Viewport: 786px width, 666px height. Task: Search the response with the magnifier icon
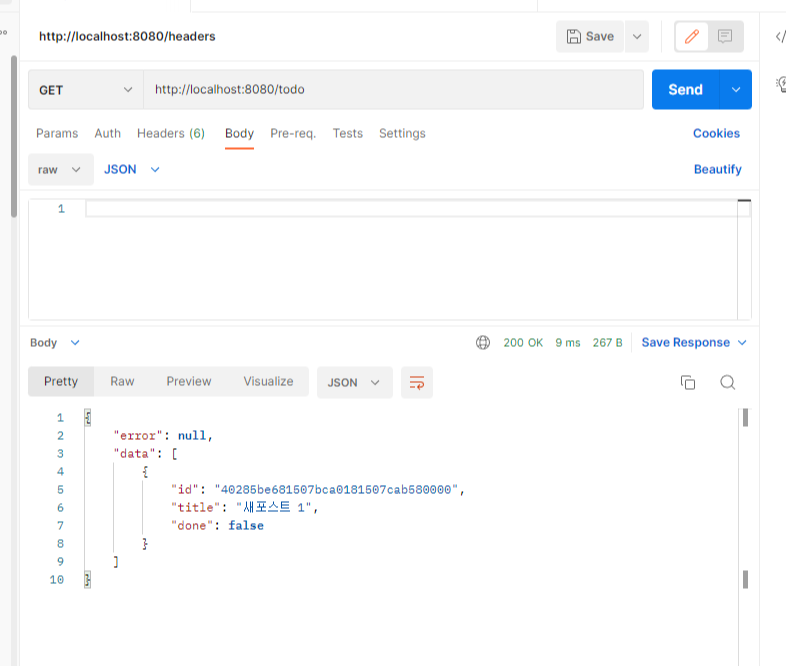click(x=727, y=382)
